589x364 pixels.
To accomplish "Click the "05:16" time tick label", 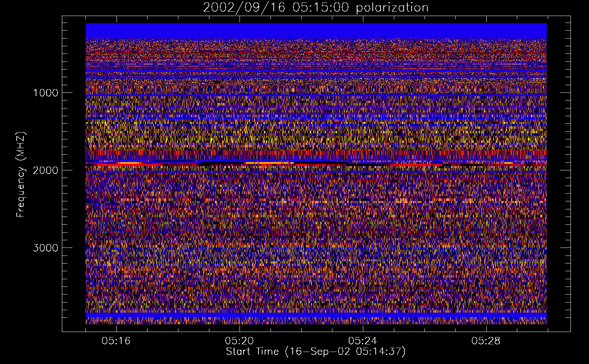I will 116,341.
